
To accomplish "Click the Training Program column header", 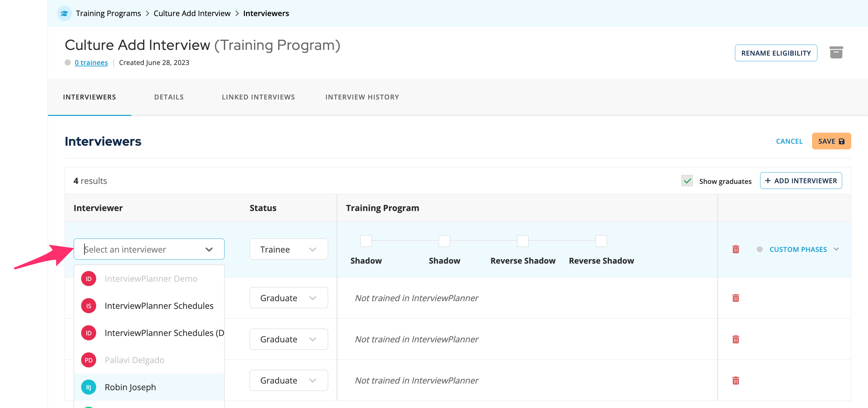I will [382, 208].
